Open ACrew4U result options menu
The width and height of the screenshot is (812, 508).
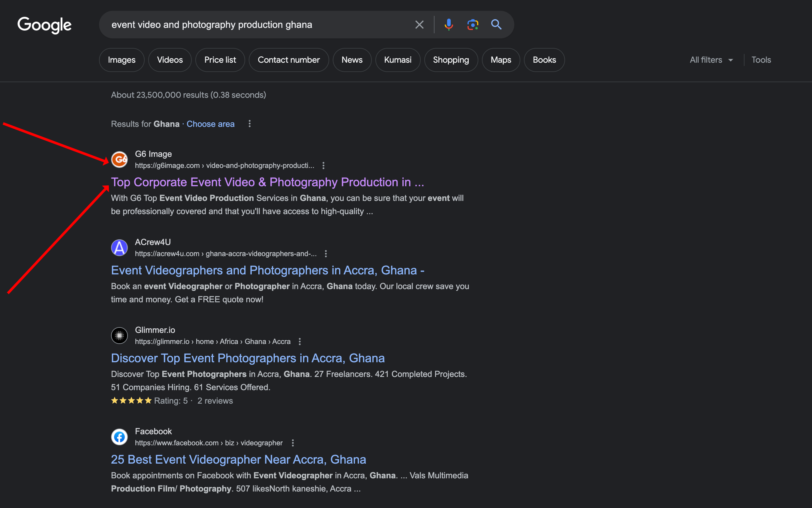(x=326, y=254)
